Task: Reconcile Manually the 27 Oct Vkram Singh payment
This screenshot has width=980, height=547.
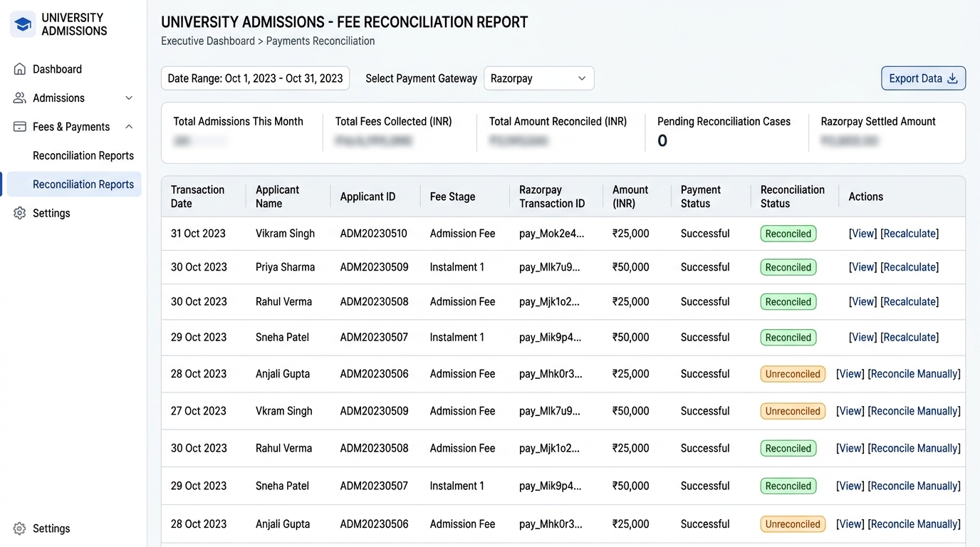Action: [x=914, y=411]
